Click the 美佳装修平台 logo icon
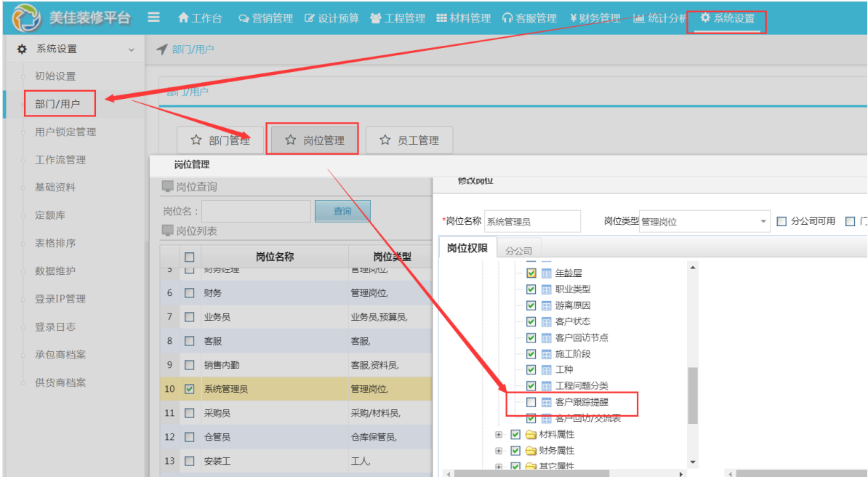Screen dimensions: 868x477 click(x=27, y=18)
